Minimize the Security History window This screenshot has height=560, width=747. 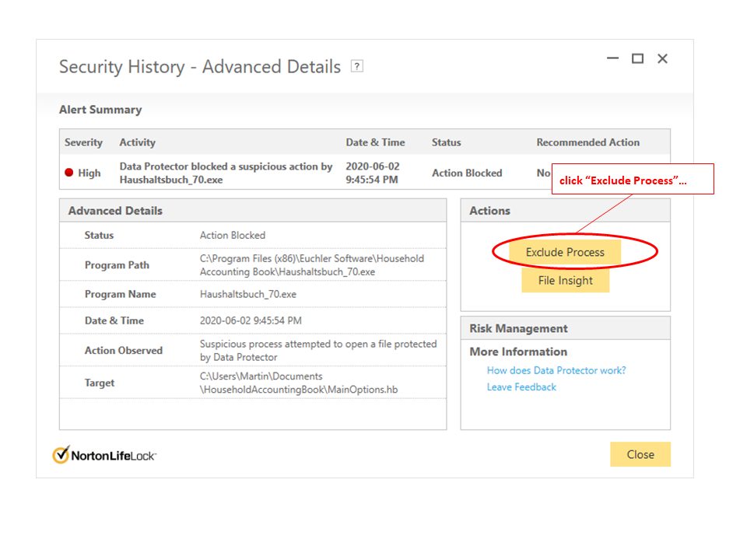612,59
